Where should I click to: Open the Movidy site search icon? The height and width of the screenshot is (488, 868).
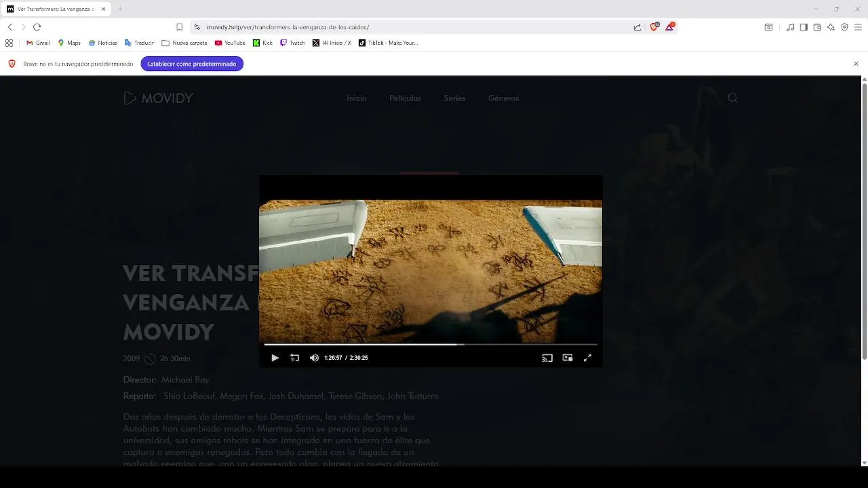pos(732,98)
